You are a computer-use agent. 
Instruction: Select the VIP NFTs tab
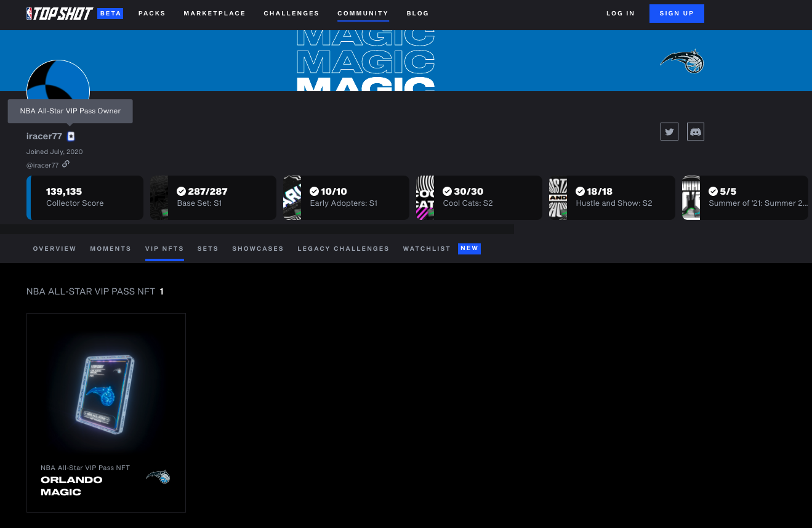164,249
